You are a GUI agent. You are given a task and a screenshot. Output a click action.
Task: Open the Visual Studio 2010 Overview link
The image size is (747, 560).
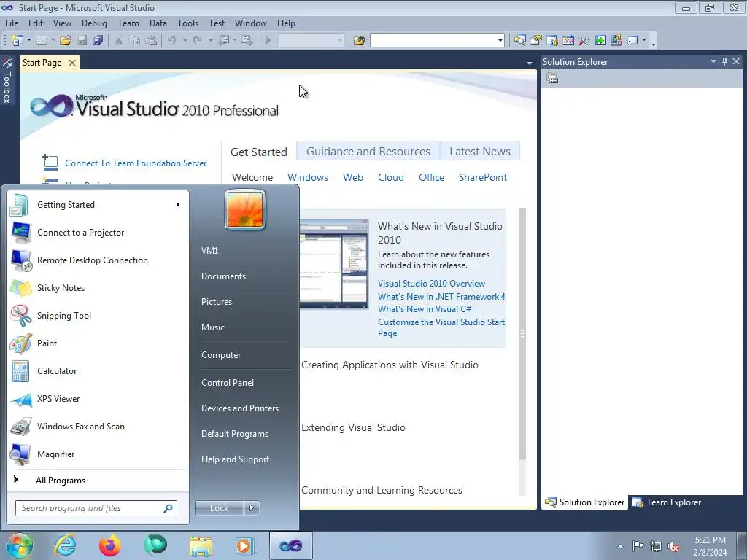coord(431,284)
